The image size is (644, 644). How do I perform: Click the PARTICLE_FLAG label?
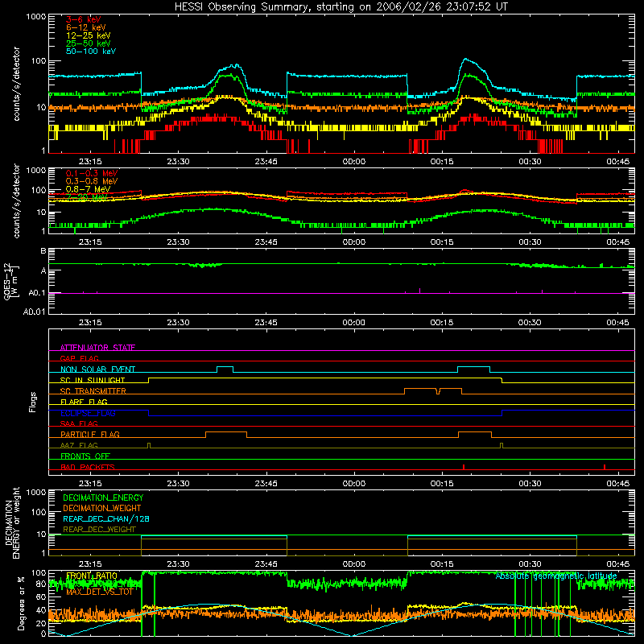pyautogui.click(x=90, y=434)
